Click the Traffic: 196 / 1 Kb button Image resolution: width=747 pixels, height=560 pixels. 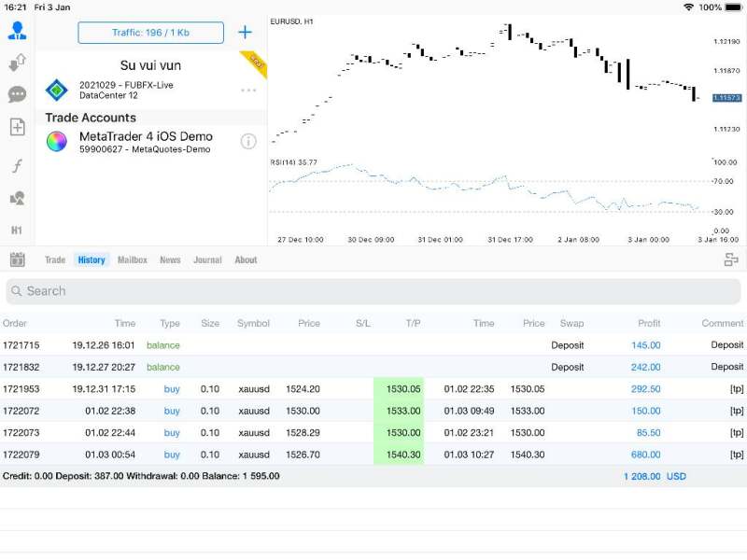tap(150, 33)
